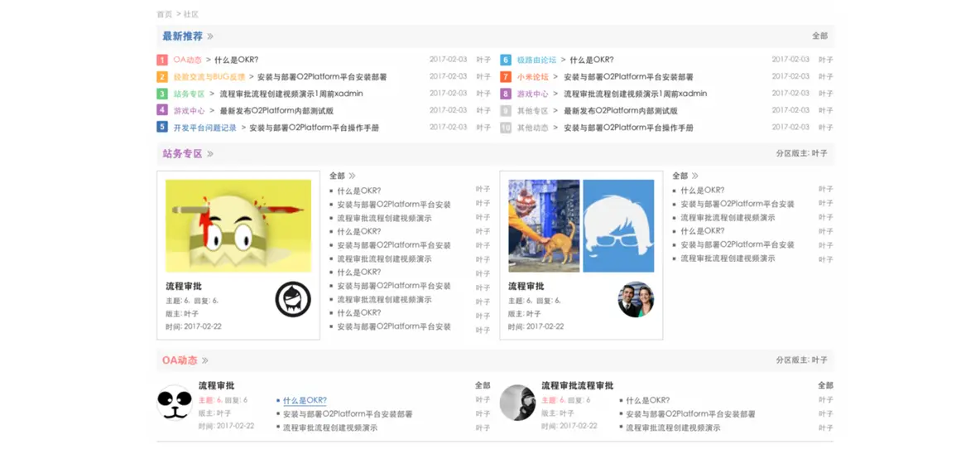Viewport: 980px width, 449px height.
Task: Click the purple number 8 rank badge
Action: click(506, 94)
